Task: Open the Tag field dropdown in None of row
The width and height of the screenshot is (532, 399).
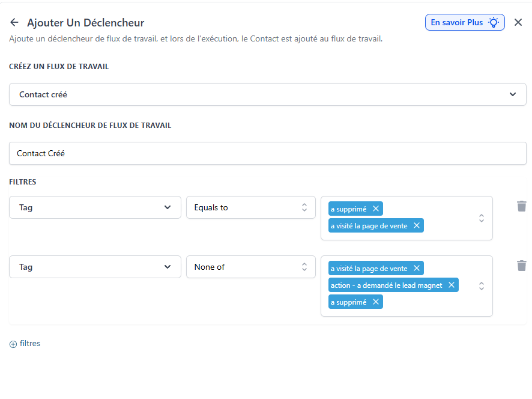Action: 95,267
